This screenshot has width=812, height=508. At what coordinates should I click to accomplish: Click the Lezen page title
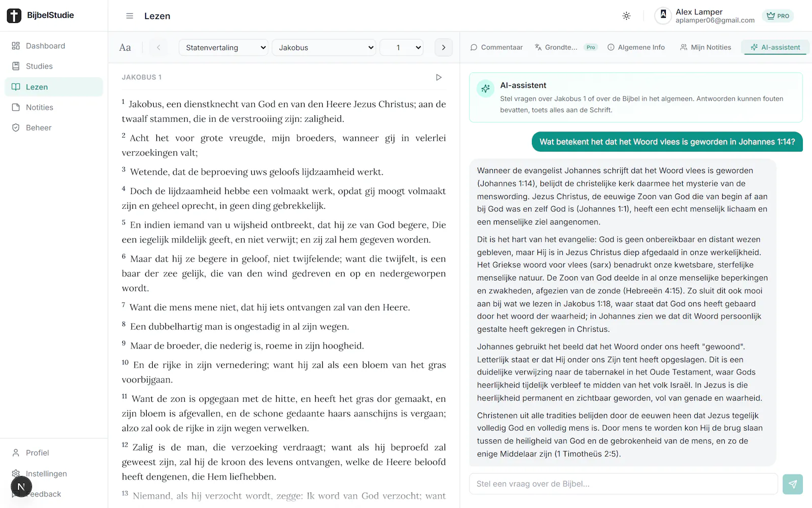tap(157, 16)
